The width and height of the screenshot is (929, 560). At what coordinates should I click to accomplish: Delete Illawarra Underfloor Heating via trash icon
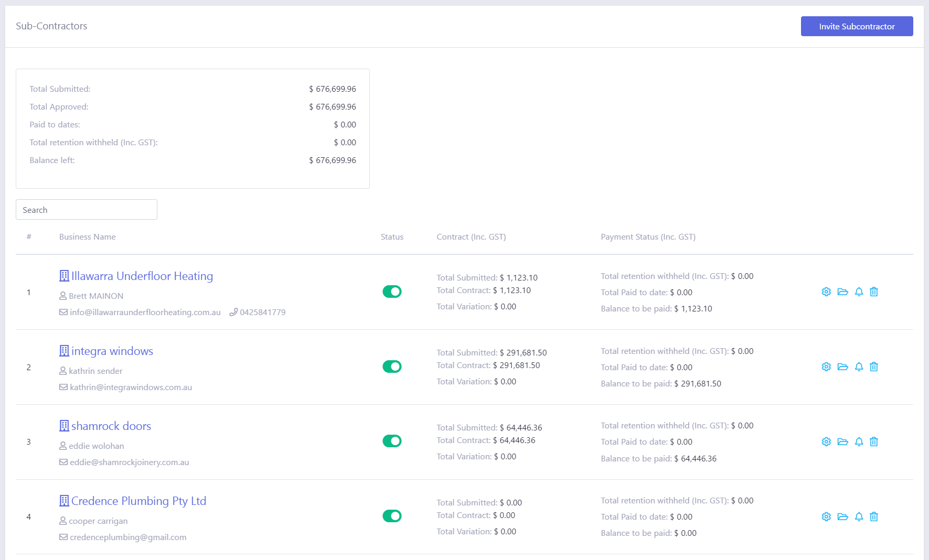click(874, 292)
